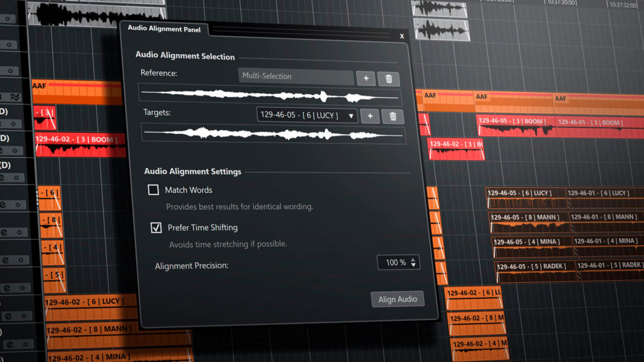
Task: Open the Targets dropdown showing 129-46-05 LUCY
Action: click(307, 116)
